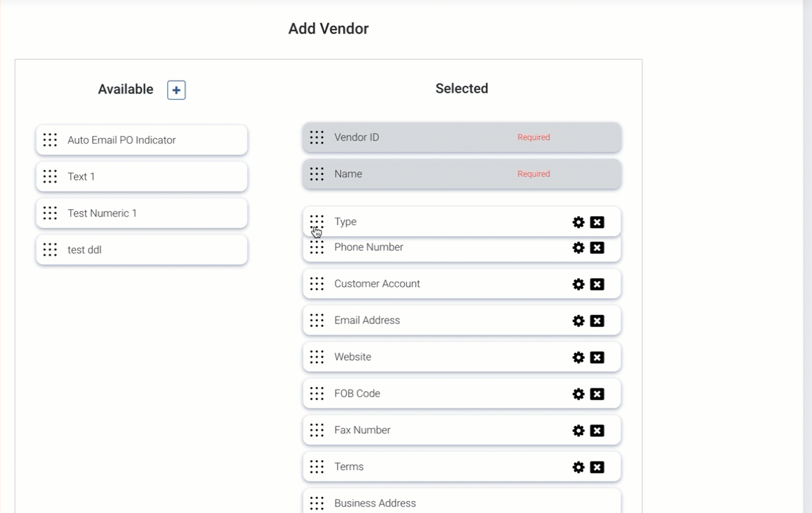The width and height of the screenshot is (812, 513).
Task: Click the Fax Number label
Action: [x=363, y=430]
